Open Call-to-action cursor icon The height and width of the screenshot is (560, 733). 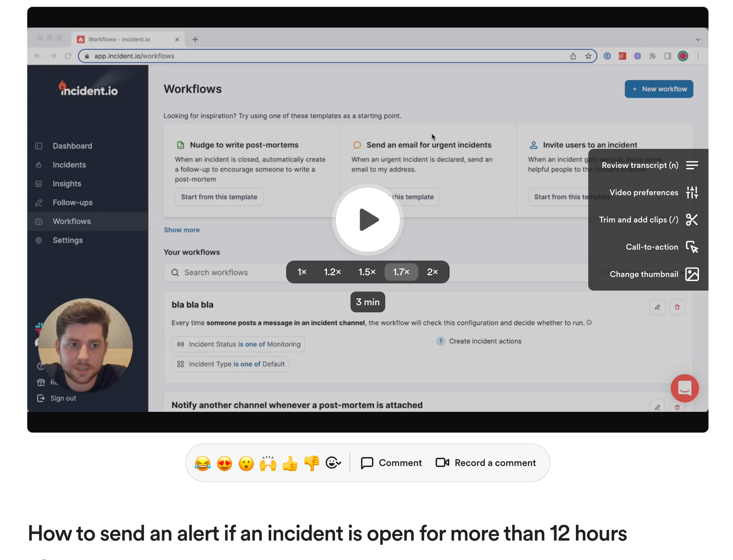click(692, 247)
